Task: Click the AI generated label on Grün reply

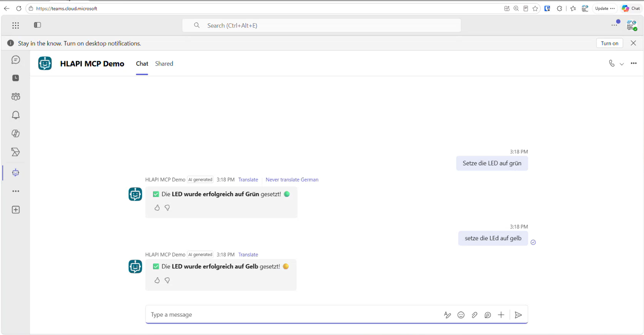Action: tap(200, 179)
